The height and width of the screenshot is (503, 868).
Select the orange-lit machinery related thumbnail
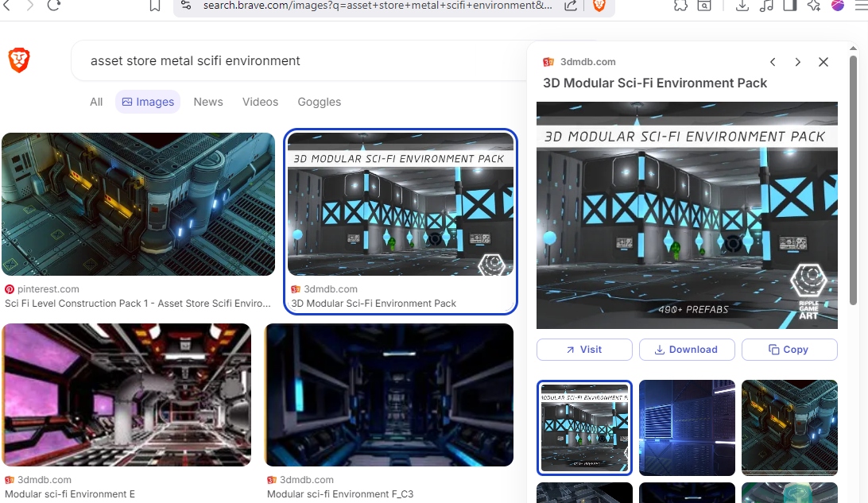point(789,428)
